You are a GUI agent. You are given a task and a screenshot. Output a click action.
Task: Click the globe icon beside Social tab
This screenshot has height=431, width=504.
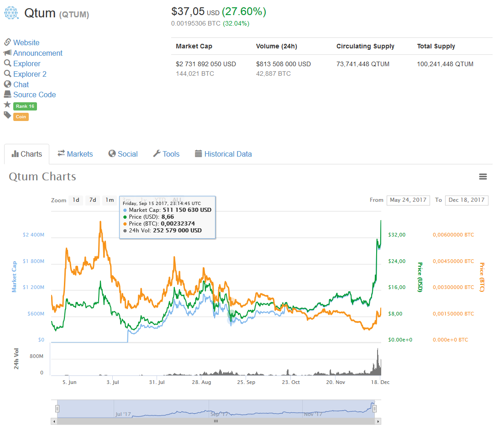[x=112, y=153]
